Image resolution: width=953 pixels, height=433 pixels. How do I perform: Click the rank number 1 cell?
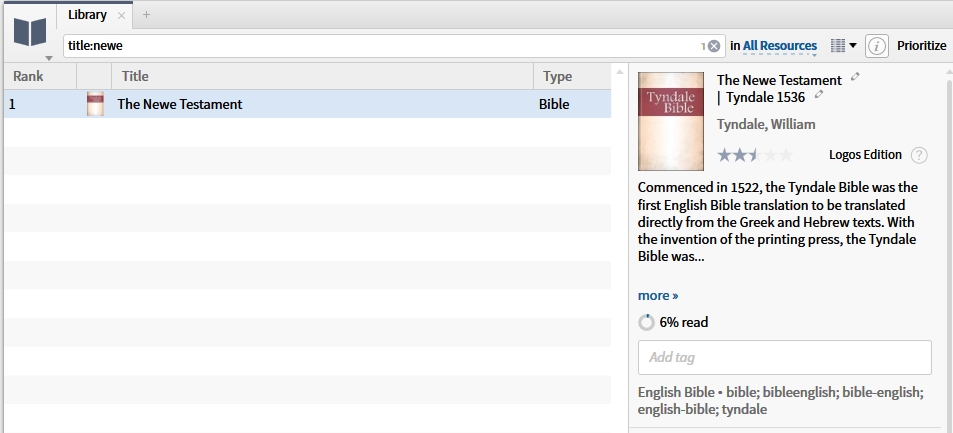tap(12, 104)
